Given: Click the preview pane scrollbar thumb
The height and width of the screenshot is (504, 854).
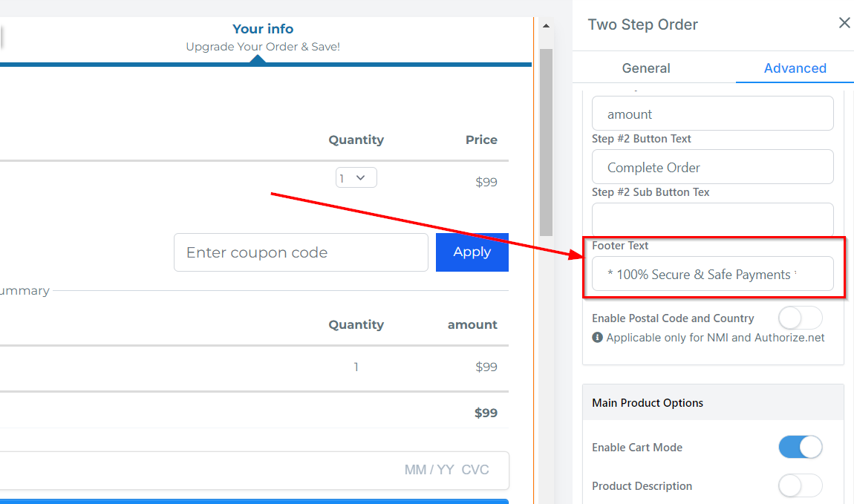Looking at the screenshot, I should [x=546, y=141].
